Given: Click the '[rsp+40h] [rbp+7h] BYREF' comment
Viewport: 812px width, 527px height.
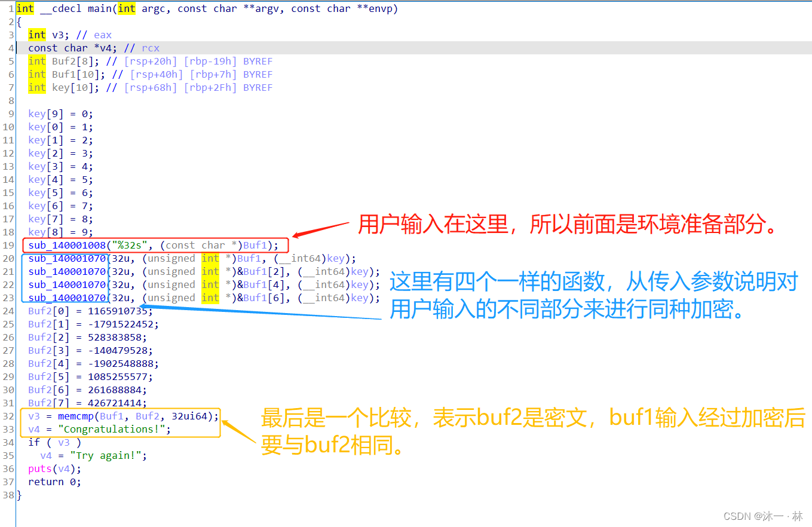Looking at the screenshot, I should click(201, 74).
